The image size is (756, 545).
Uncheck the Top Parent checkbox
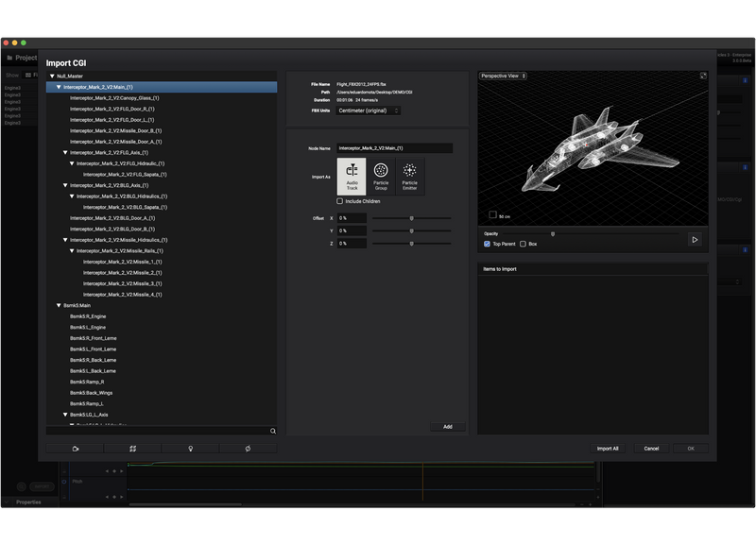point(488,244)
